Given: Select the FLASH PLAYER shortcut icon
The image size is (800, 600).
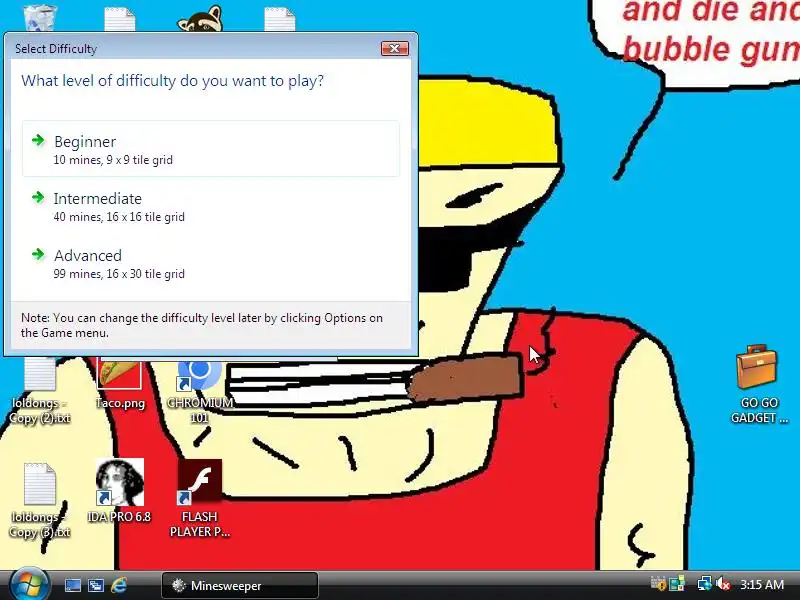Looking at the screenshot, I should click(199, 498).
